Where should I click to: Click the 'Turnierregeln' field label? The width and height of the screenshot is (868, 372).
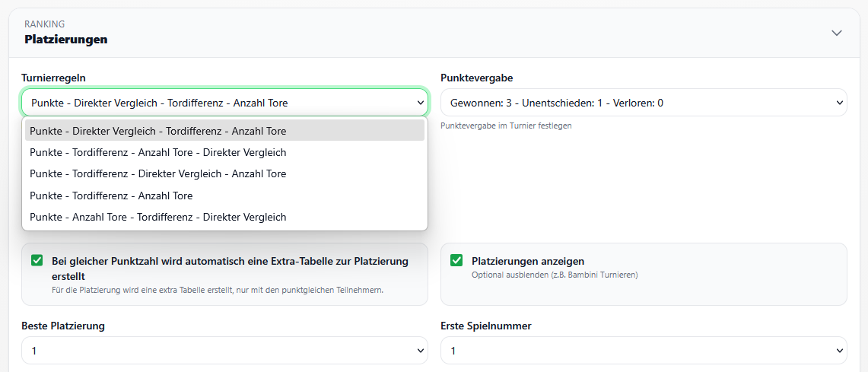pyautogui.click(x=53, y=78)
